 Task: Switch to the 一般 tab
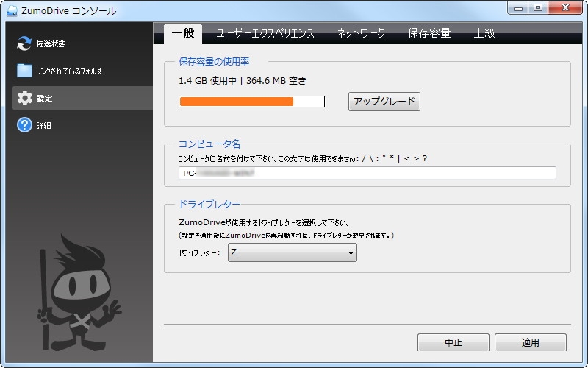(x=183, y=33)
